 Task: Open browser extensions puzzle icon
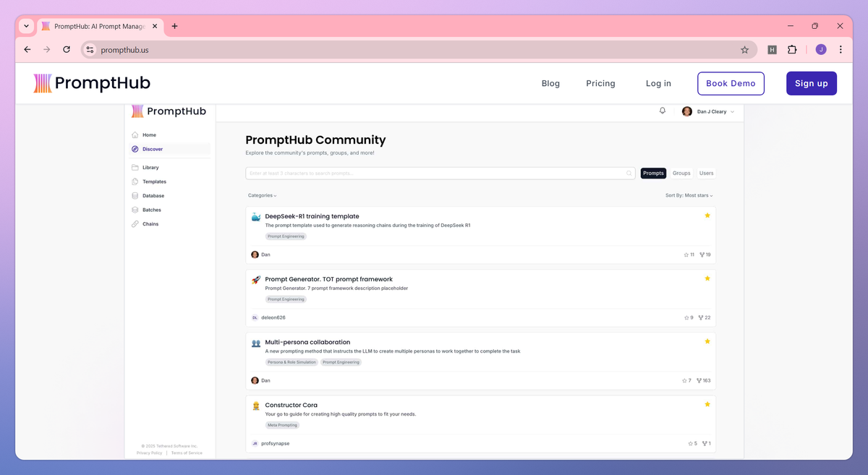792,50
